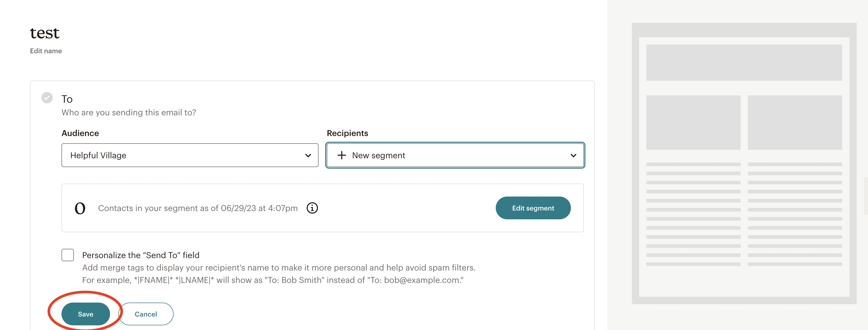Screen dimensions: 868x330
Task: Click the Recipients dropdown chevron arrow
Action: (573, 155)
